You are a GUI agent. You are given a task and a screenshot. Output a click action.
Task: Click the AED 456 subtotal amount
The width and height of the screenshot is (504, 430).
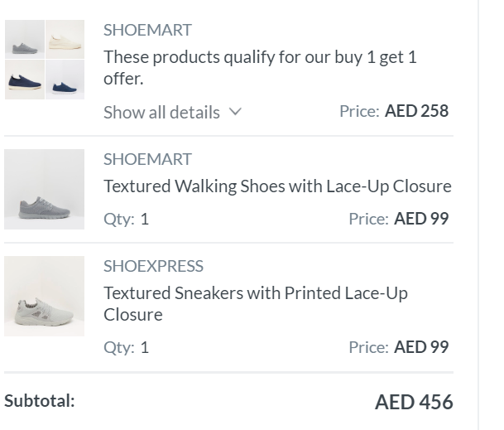click(414, 402)
